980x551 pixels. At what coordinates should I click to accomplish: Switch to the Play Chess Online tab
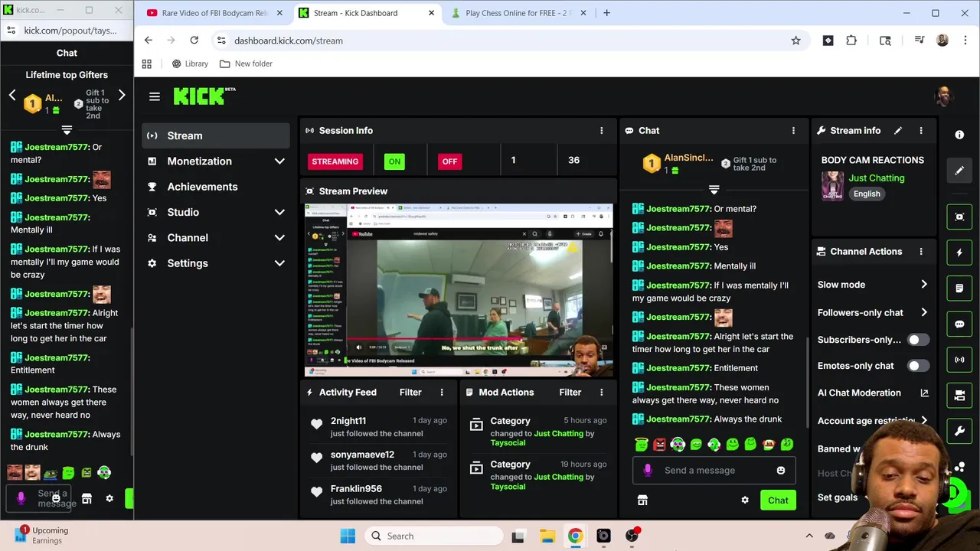[x=518, y=13]
